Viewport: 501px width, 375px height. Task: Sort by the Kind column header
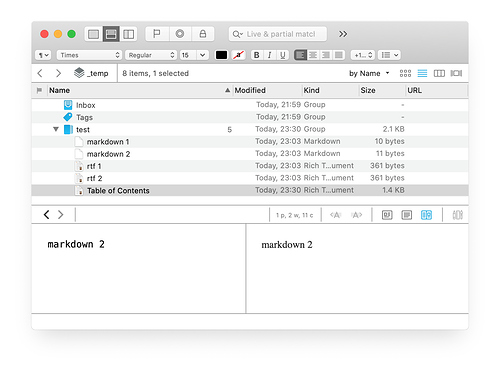click(331, 90)
